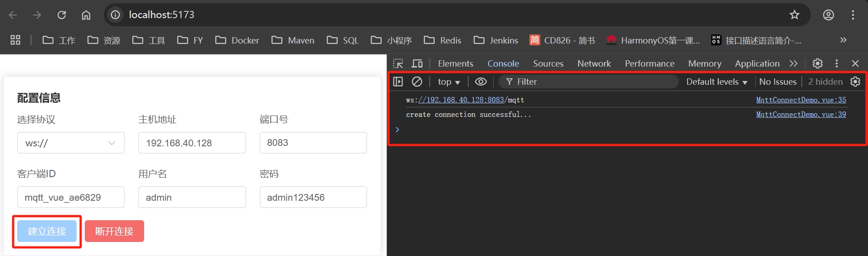Edit the 客户端ID field
The image size is (868, 256).
71,198
